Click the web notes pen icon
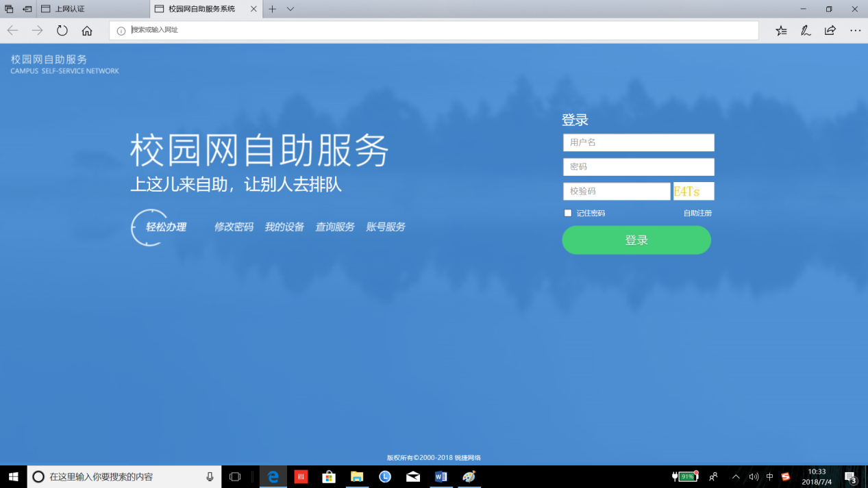 pyautogui.click(x=806, y=30)
